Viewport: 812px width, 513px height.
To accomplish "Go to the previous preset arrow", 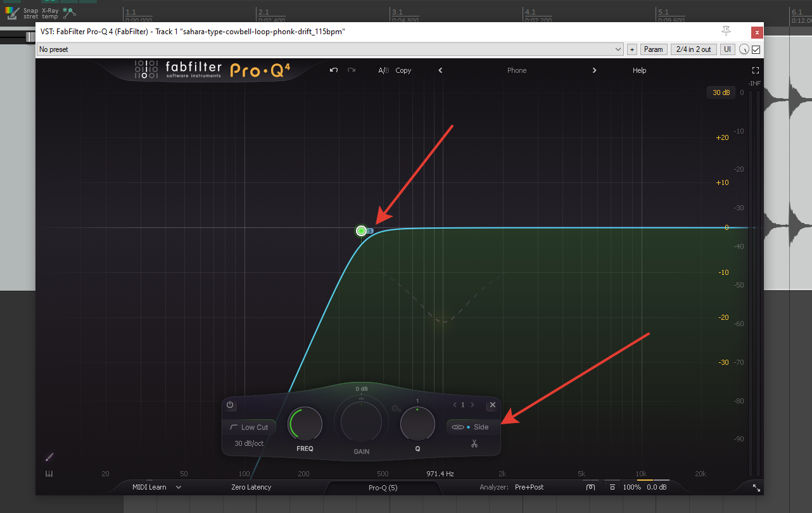I will click(x=440, y=70).
